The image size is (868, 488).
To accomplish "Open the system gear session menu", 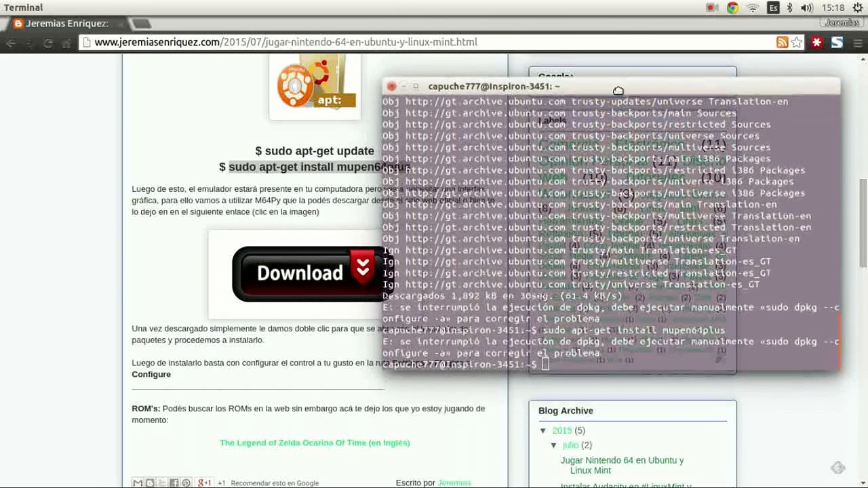I will point(858,8).
